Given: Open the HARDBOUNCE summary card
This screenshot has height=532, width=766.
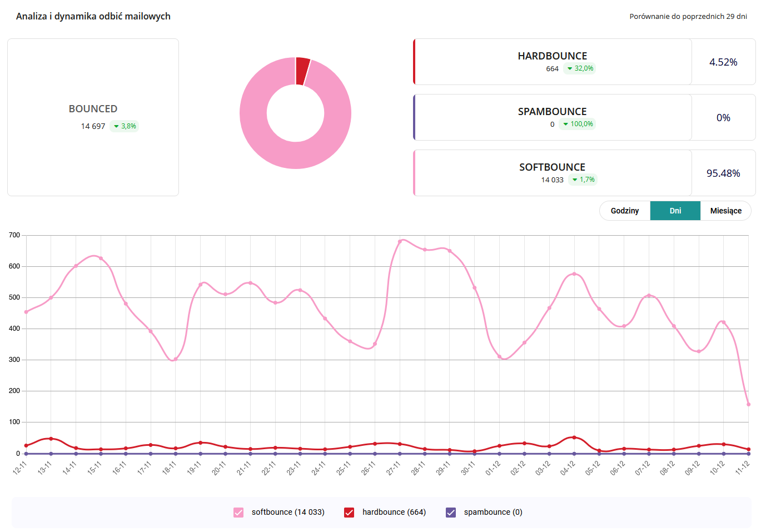Looking at the screenshot, I should pyautogui.click(x=553, y=62).
